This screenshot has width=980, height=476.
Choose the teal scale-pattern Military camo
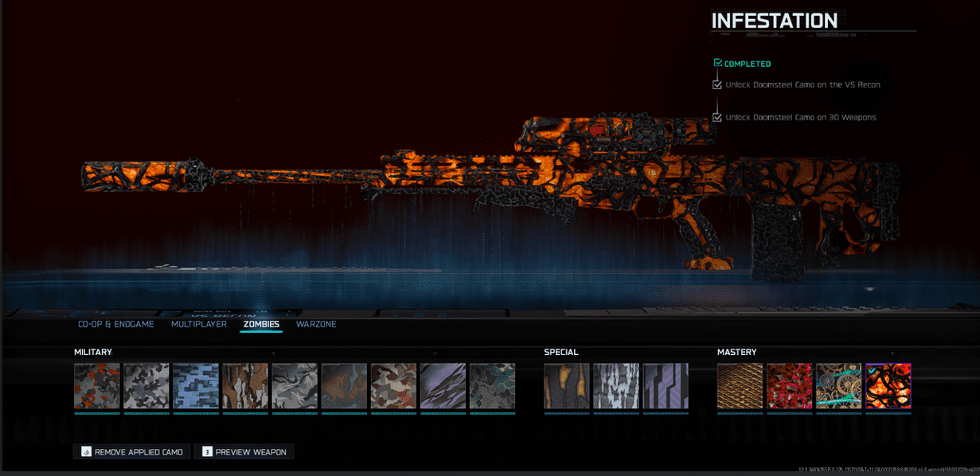[492, 386]
